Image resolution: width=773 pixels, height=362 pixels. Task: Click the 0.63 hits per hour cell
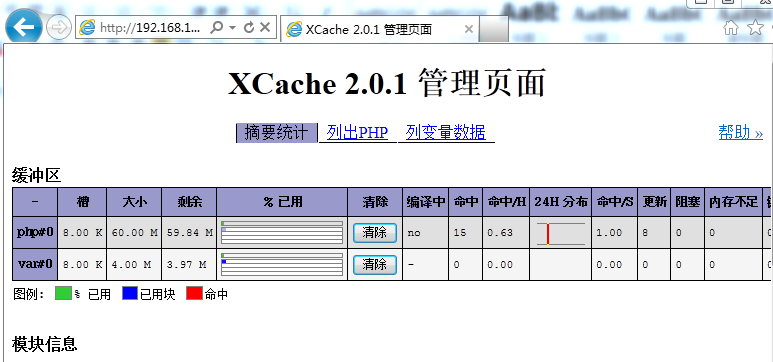(506, 232)
